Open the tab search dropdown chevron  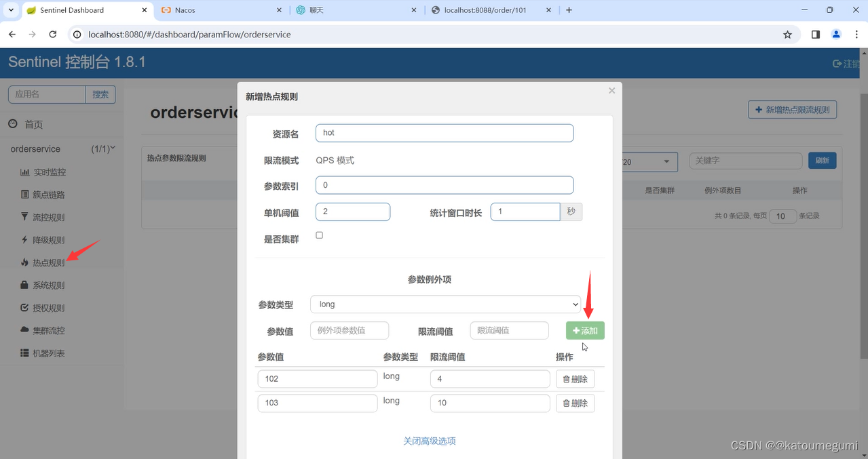(11, 10)
